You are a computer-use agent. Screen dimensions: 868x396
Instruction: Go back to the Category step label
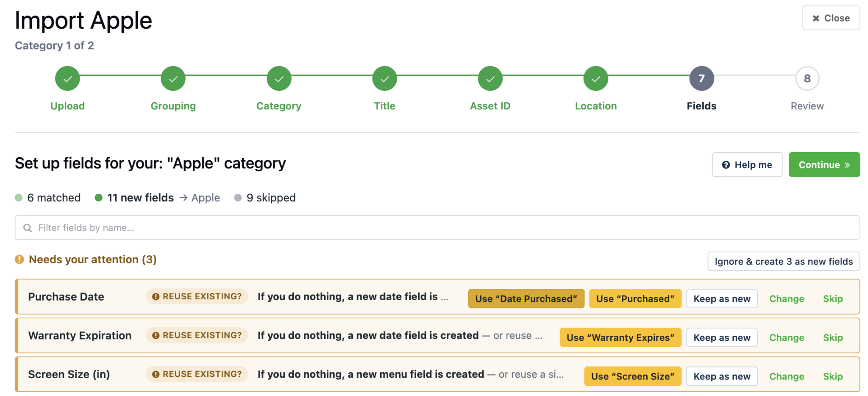tap(279, 106)
